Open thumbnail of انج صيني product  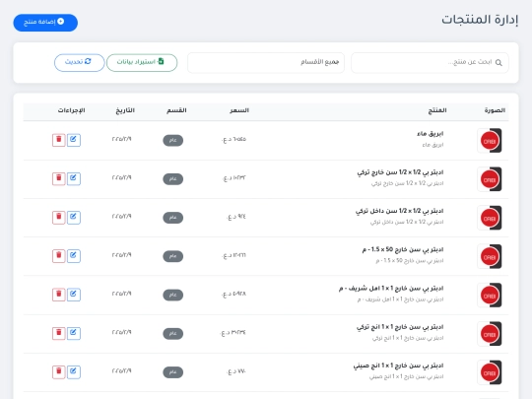click(x=490, y=372)
